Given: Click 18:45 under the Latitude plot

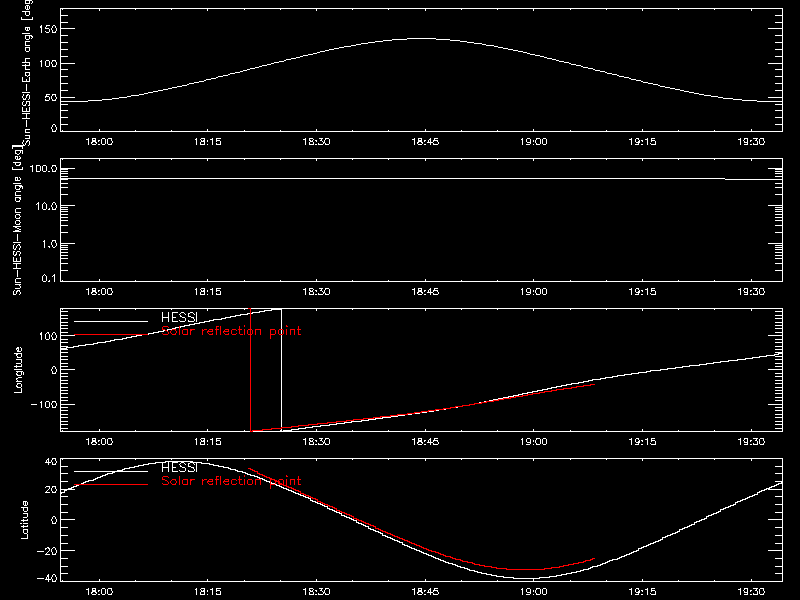Looking at the screenshot, I should [425, 591].
